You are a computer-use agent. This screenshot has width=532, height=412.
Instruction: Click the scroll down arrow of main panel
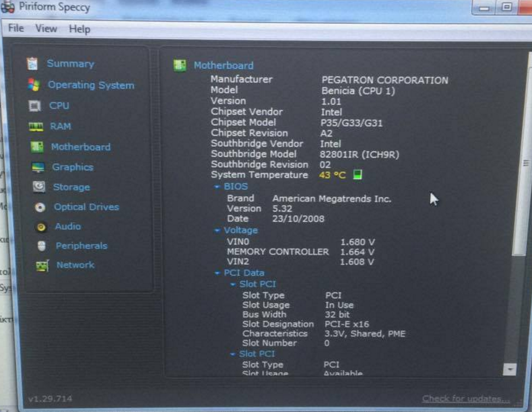[x=509, y=369]
